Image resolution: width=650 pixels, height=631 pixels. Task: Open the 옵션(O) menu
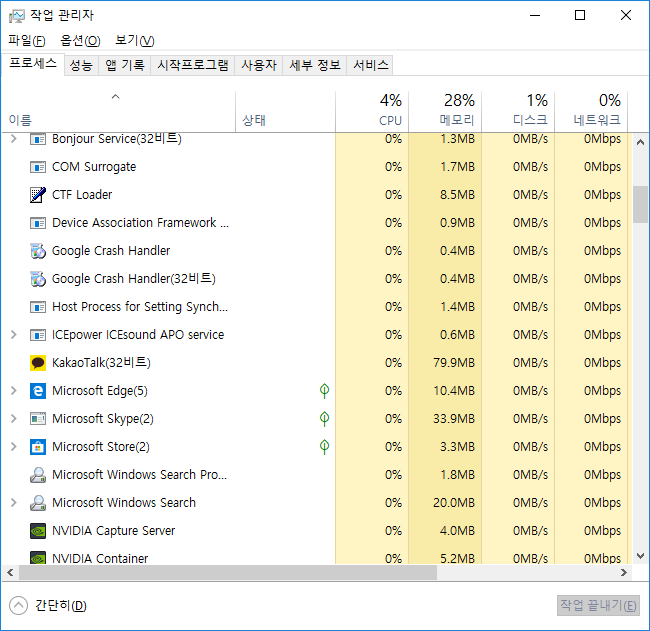point(80,41)
